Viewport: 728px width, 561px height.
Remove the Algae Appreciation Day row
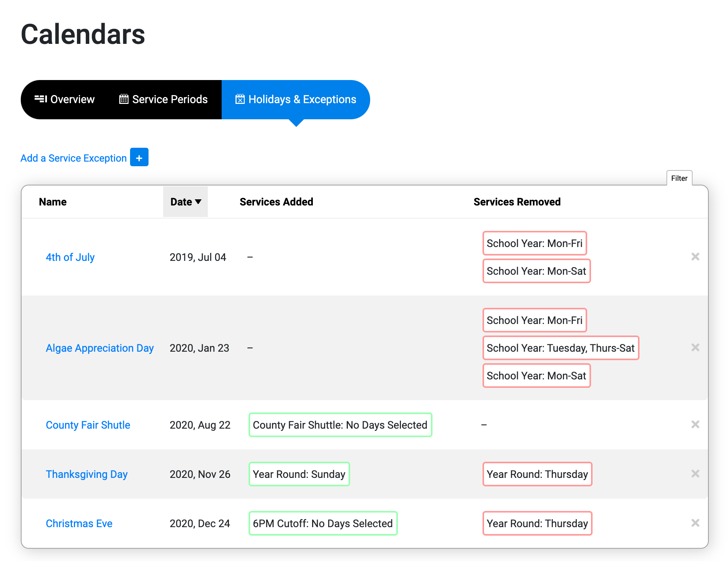695,347
